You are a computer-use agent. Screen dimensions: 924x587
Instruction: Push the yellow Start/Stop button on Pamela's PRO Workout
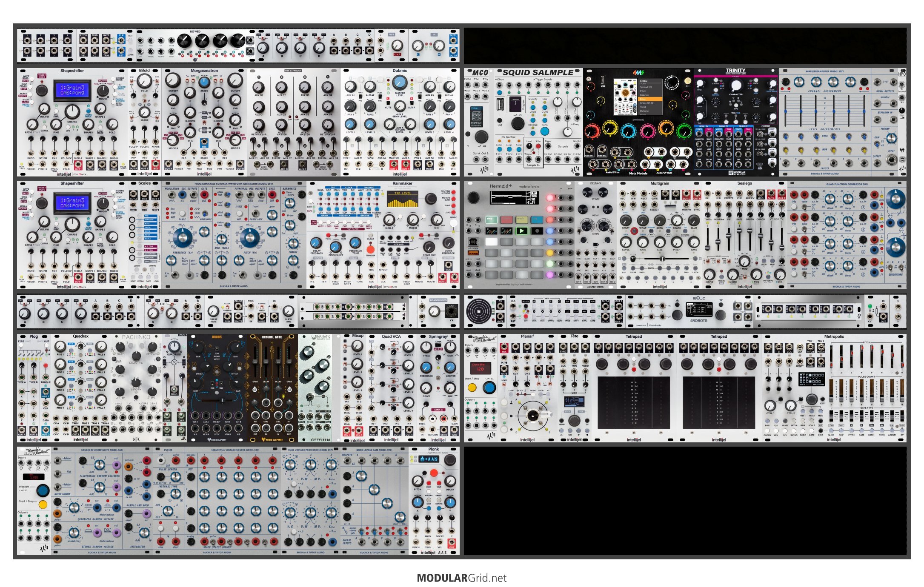[x=472, y=388]
